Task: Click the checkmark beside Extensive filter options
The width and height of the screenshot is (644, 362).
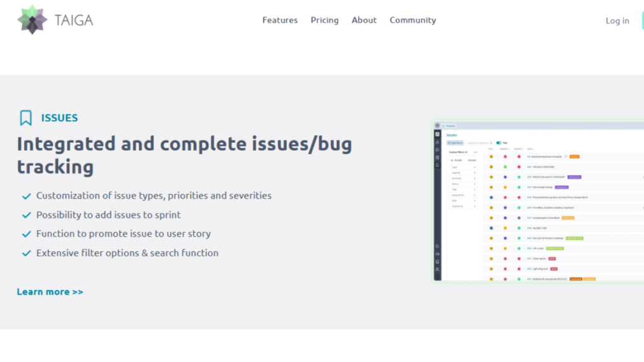Action: pyautogui.click(x=26, y=253)
